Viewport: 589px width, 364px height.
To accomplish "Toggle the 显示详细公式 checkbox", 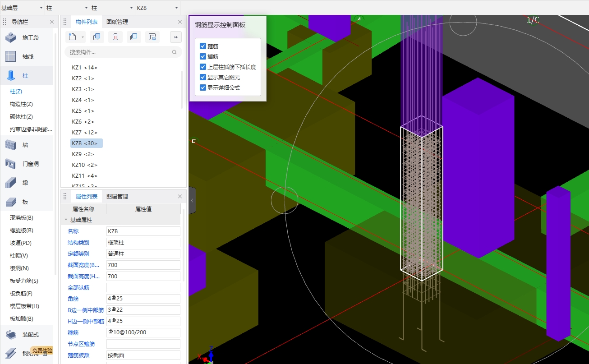I will point(203,88).
